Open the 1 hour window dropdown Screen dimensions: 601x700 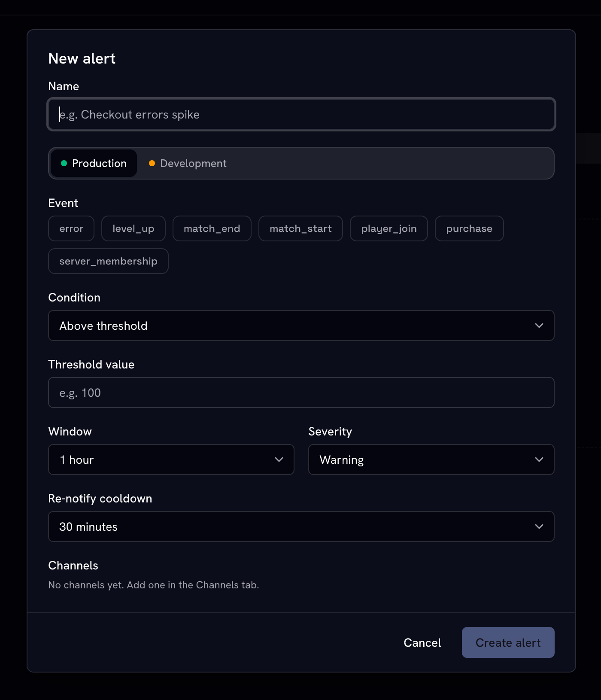(171, 460)
